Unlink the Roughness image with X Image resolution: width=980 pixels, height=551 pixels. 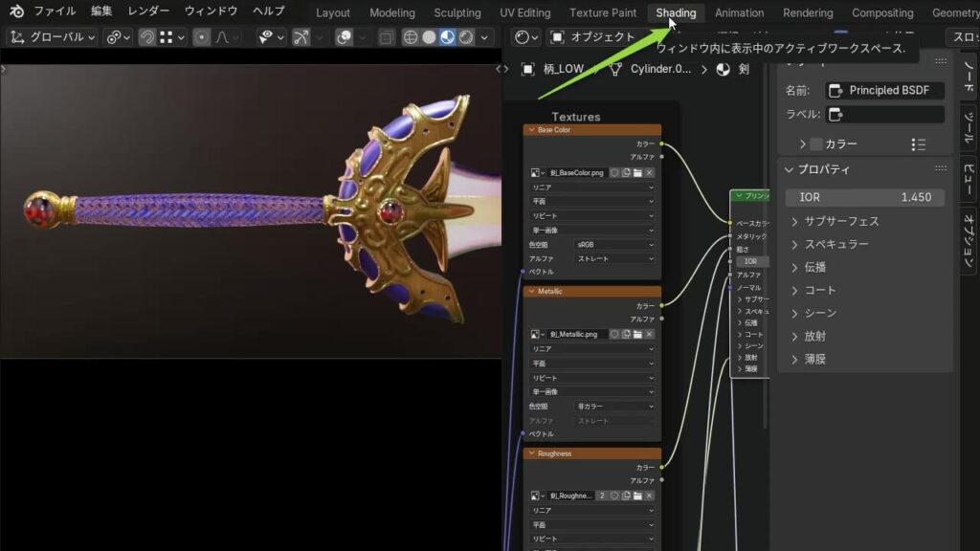tap(650, 496)
